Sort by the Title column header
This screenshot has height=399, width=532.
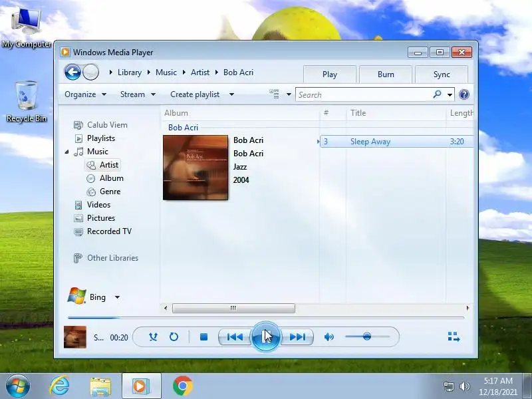point(396,113)
